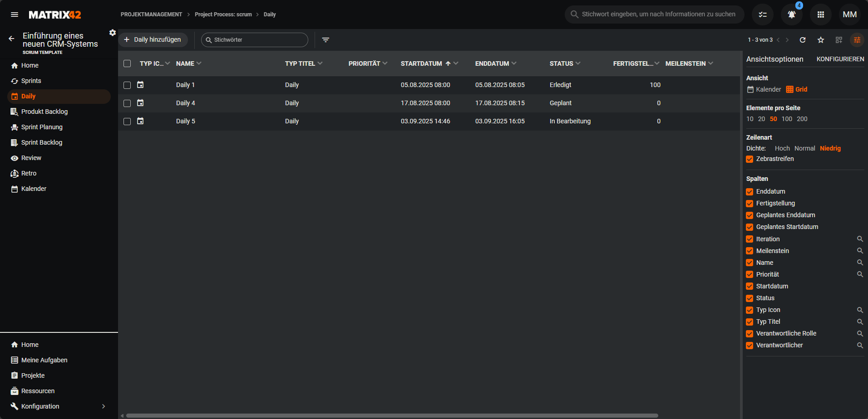Screen dimensions: 868x419
Task: Select the Daily 4 row checkbox
Action: point(127,103)
